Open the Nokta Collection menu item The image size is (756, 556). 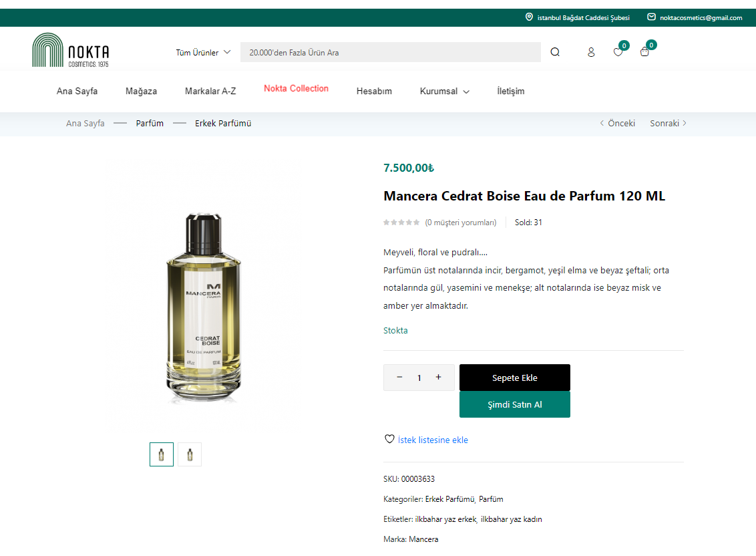click(x=296, y=88)
